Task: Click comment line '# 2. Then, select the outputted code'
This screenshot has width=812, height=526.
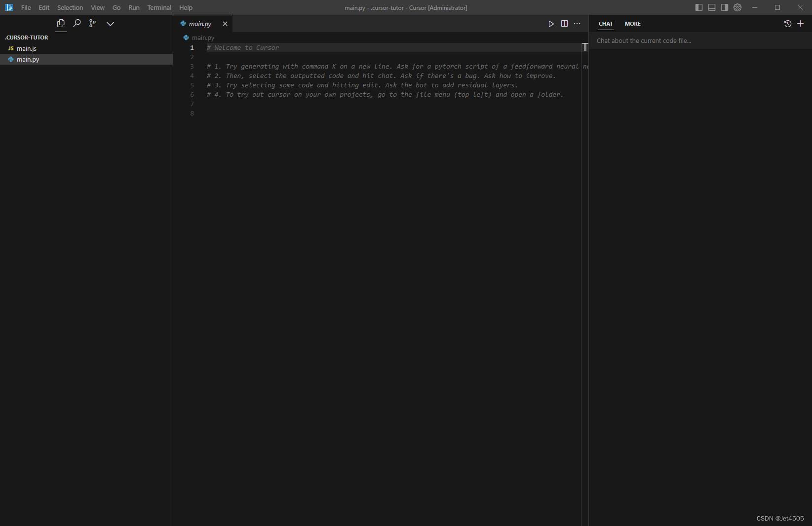Action: coord(381,75)
